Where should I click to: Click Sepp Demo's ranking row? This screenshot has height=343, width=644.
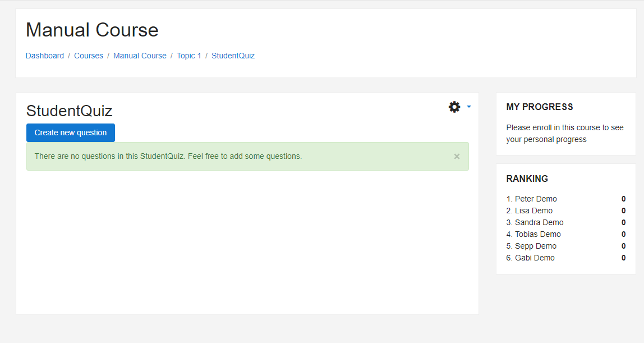point(535,246)
